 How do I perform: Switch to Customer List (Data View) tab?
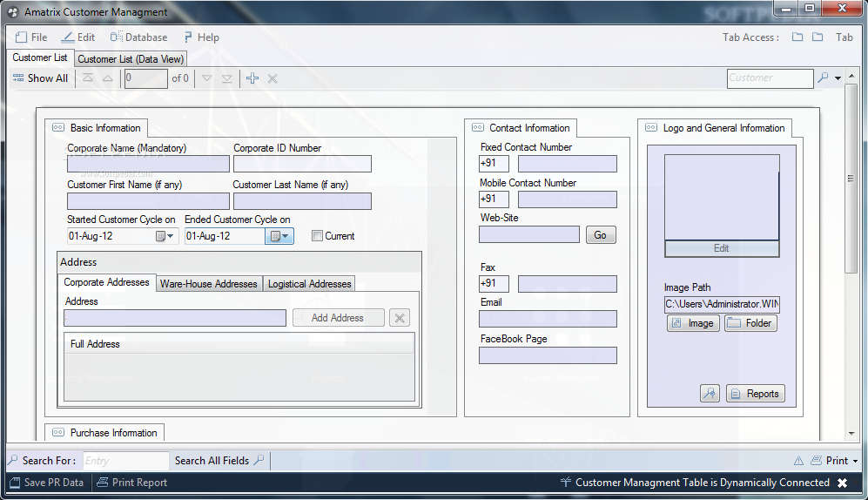click(130, 59)
